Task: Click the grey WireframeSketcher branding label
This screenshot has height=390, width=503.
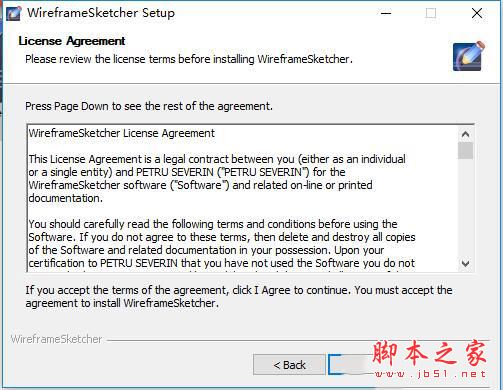Action: pos(56,339)
